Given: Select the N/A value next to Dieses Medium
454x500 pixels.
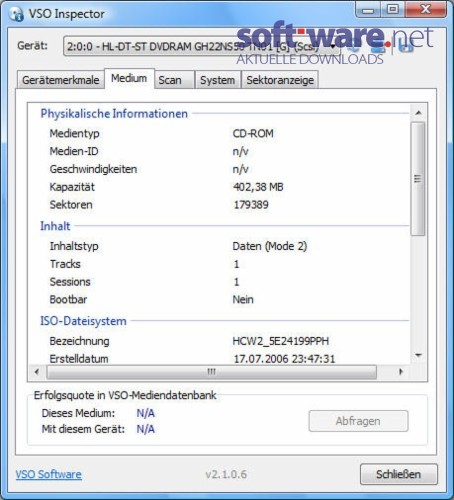Looking at the screenshot, I should click(x=146, y=413).
